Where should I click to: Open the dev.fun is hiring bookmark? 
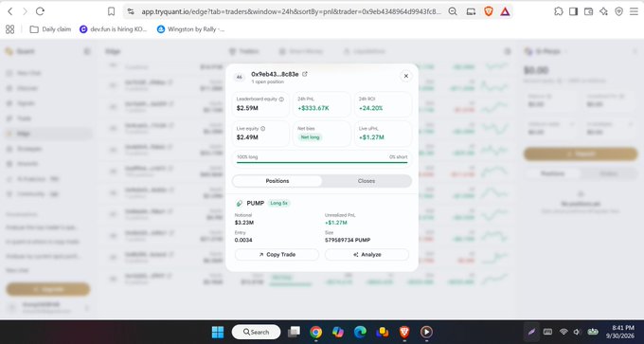(x=113, y=29)
